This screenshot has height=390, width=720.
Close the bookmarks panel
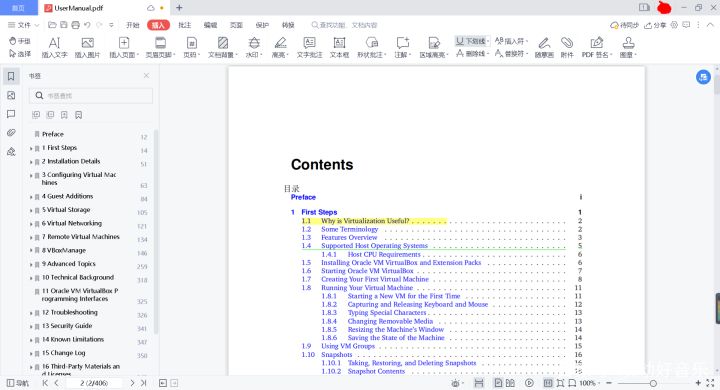tap(146, 75)
